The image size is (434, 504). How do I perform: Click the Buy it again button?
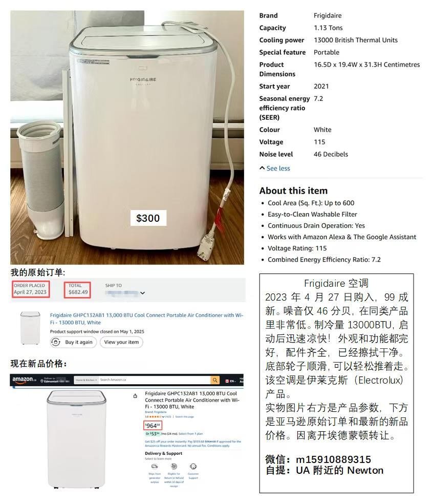(x=73, y=342)
